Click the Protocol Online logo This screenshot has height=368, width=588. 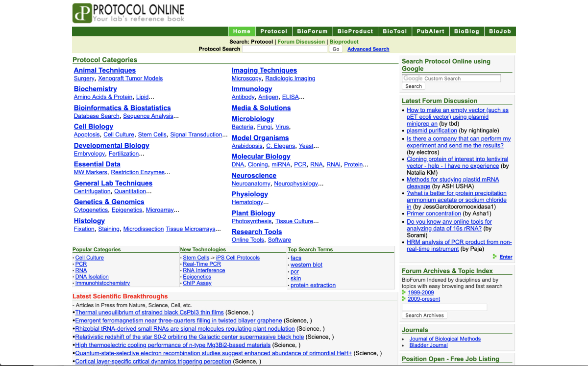pos(129,13)
